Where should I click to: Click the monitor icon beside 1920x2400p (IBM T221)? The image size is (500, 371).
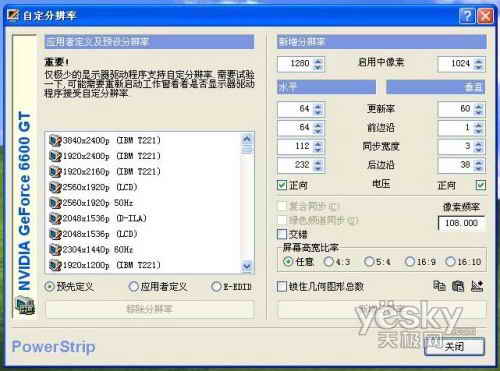pos(55,156)
